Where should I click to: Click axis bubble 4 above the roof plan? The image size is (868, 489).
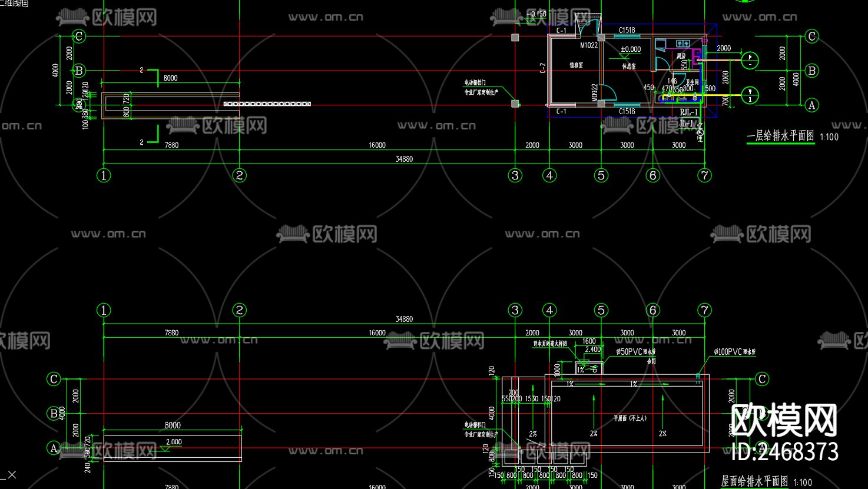(x=549, y=310)
